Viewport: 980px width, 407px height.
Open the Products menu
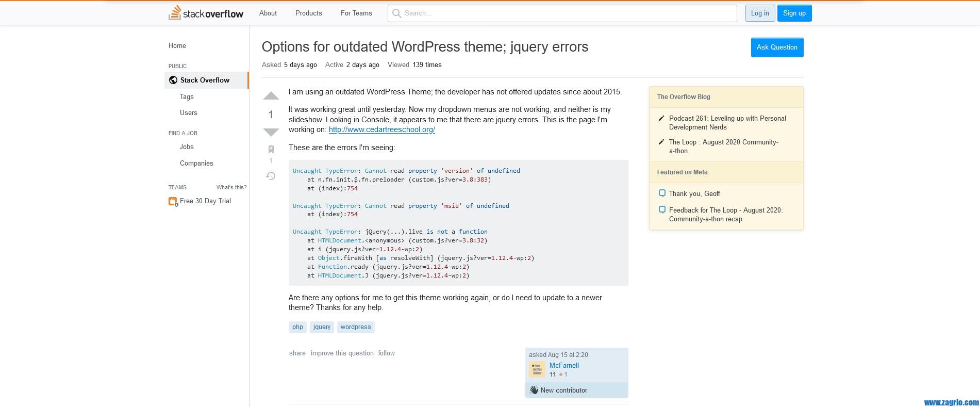pyautogui.click(x=309, y=13)
